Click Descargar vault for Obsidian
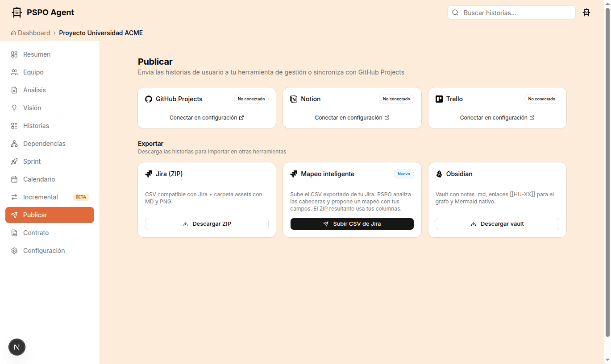The height and width of the screenshot is (364, 611). [x=497, y=223]
